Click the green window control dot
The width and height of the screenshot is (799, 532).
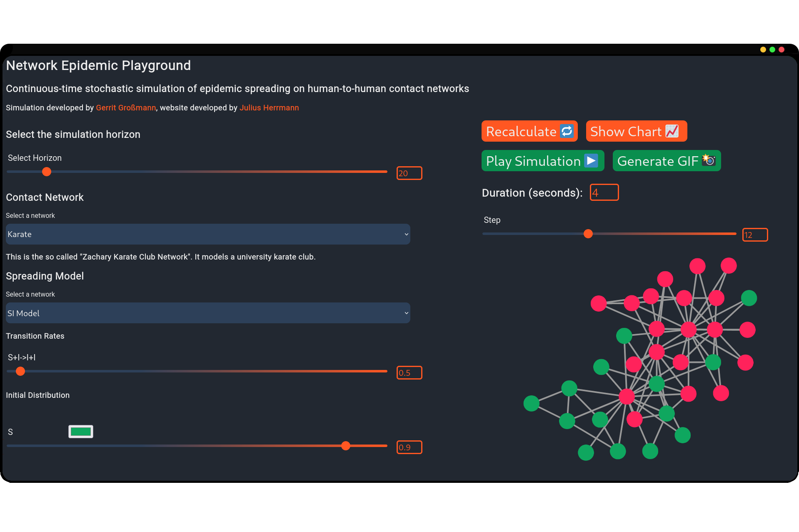coord(772,50)
